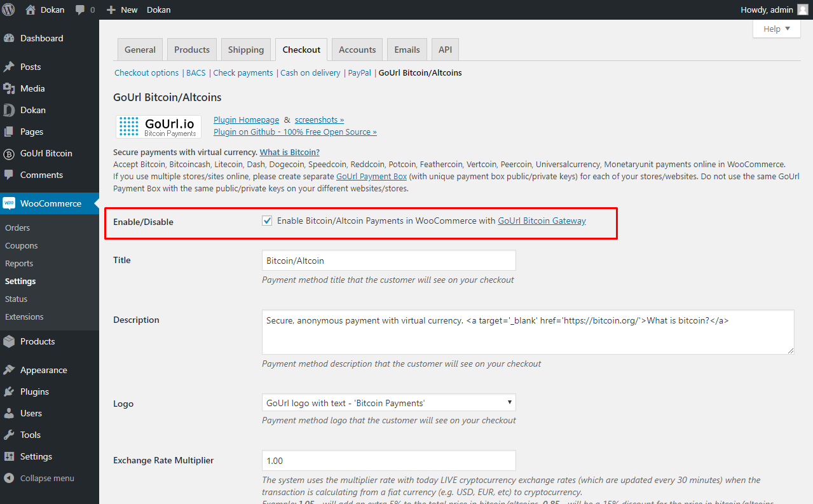Click the Exchange Rate Multiplier field
Image resolution: width=813 pixels, height=504 pixels.
[388, 460]
